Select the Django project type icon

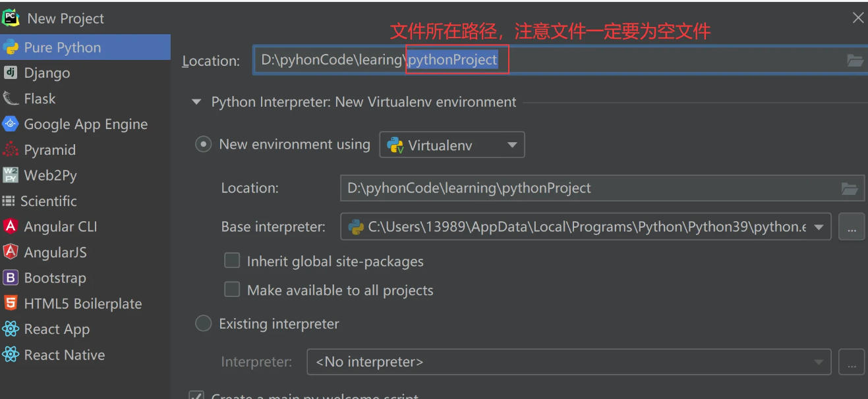[x=11, y=72]
